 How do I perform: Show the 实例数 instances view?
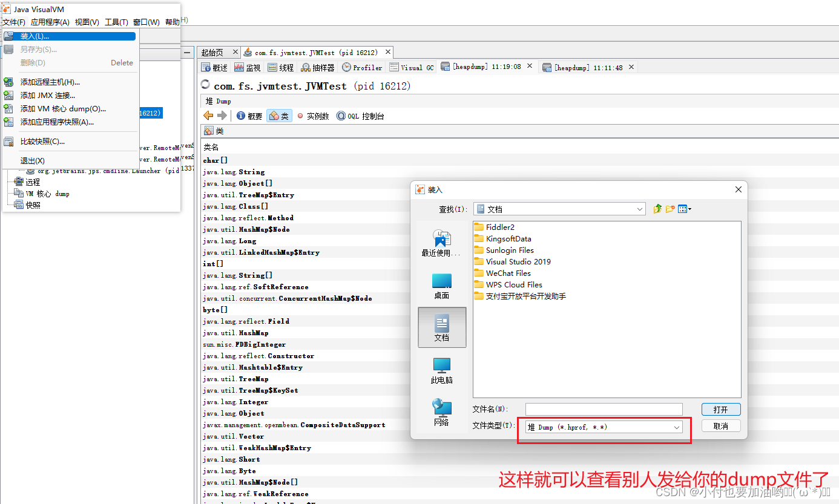pos(313,116)
